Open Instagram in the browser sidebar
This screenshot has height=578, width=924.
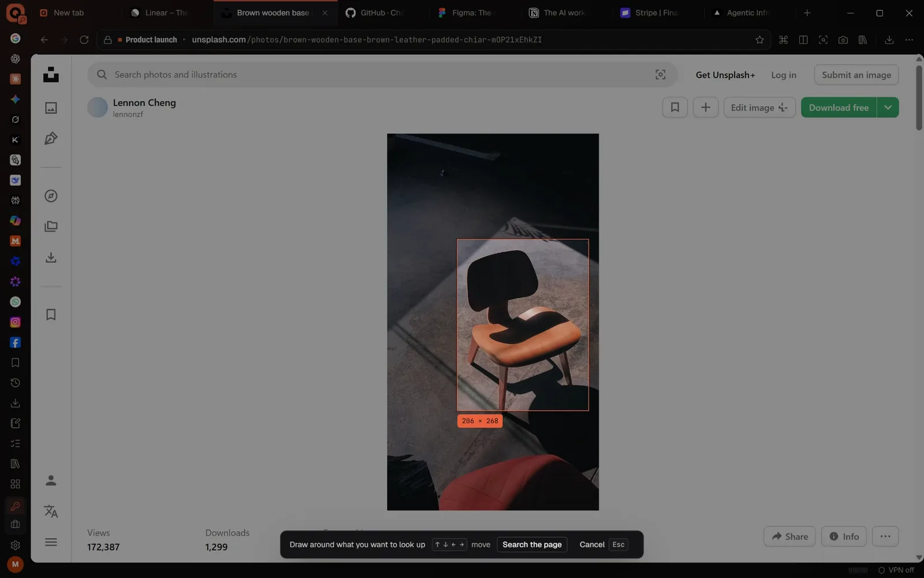coord(16,322)
